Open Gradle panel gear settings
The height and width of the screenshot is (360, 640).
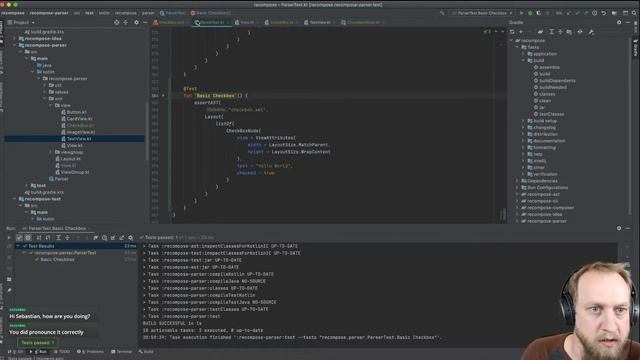[619, 22]
